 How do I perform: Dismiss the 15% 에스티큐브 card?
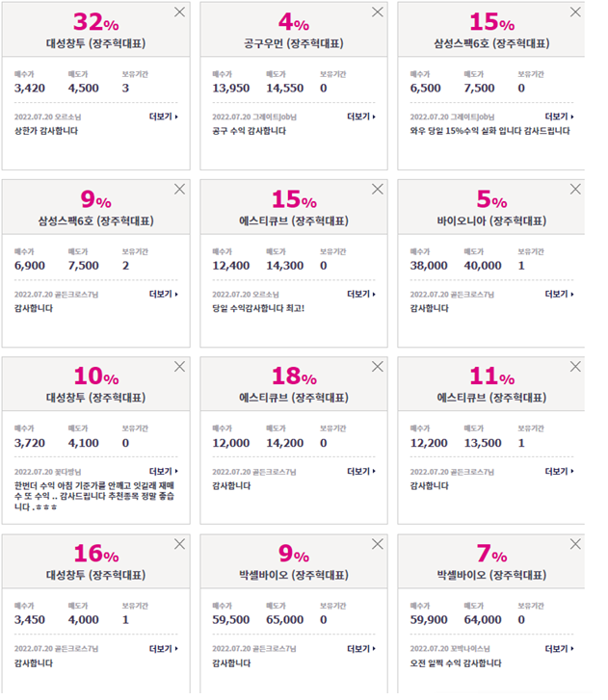click(378, 190)
